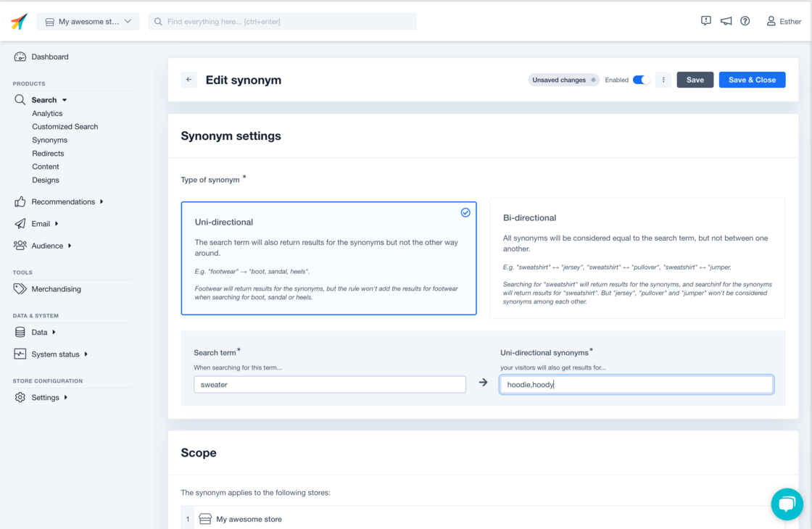This screenshot has width=812, height=529.
Task: Open the My awesome store switcher dropdown
Action: coord(88,21)
